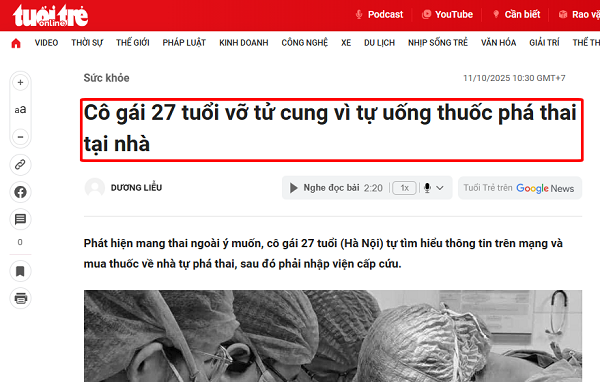
Task: Open the YouTube link in the header
Action: [x=447, y=15]
